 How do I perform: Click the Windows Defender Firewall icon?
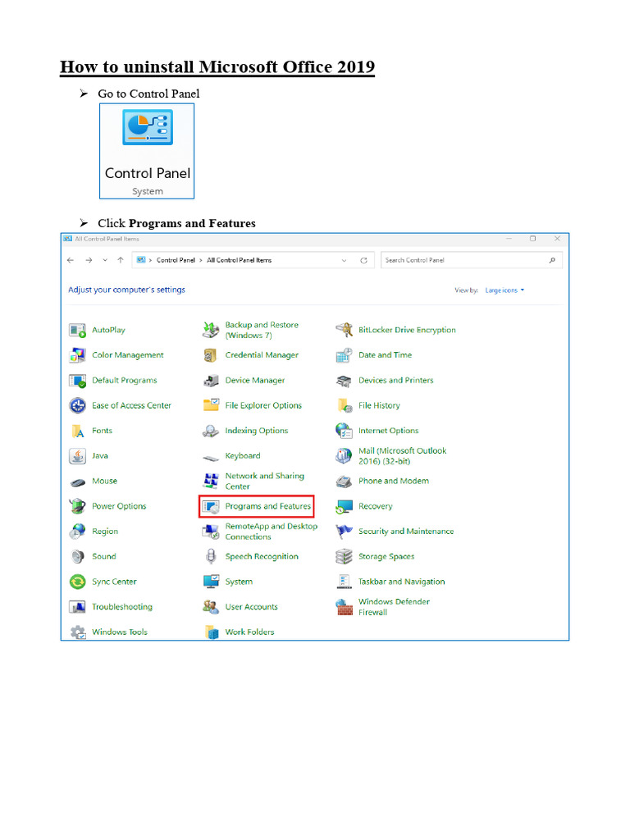pyautogui.click(x=344, y=607)
